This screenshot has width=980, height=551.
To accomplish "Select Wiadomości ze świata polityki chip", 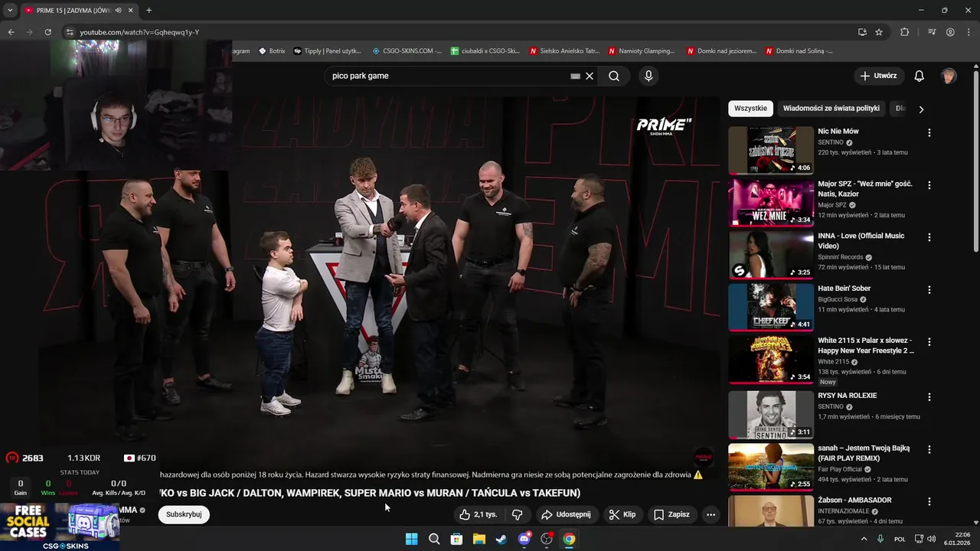I will 831,109.
